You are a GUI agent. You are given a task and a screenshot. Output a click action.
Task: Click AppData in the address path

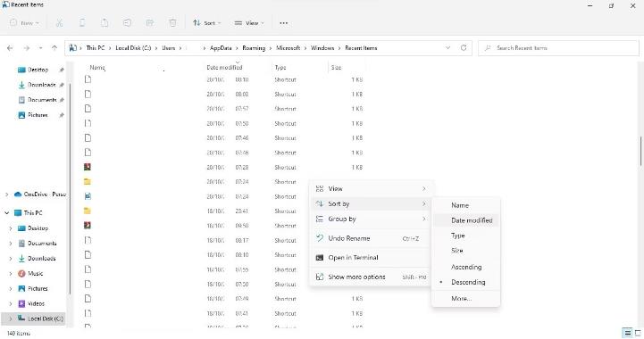tap(221, 48)
